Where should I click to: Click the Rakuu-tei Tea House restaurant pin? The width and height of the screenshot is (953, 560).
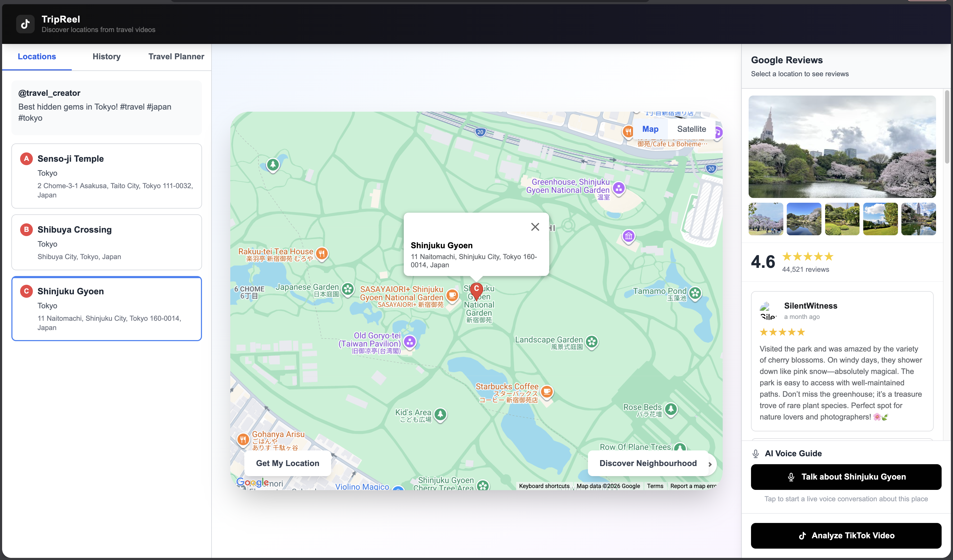tap(322, 253)
